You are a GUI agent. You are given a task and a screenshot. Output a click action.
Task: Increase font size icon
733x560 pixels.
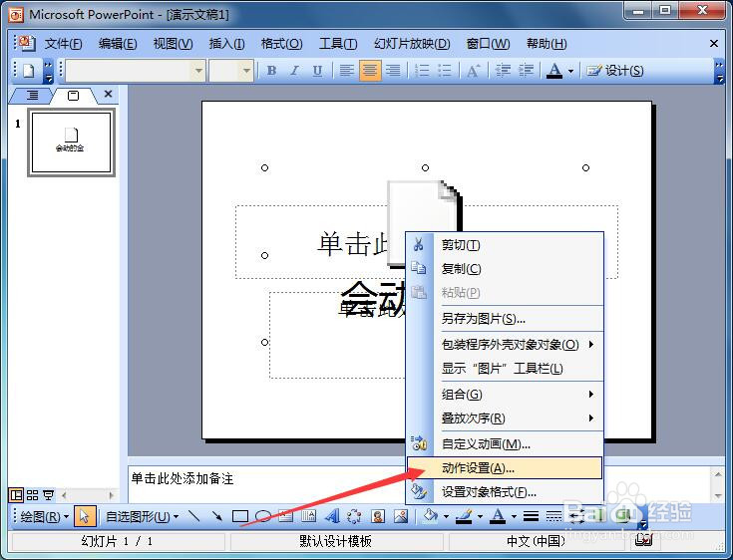pos(473,71)
